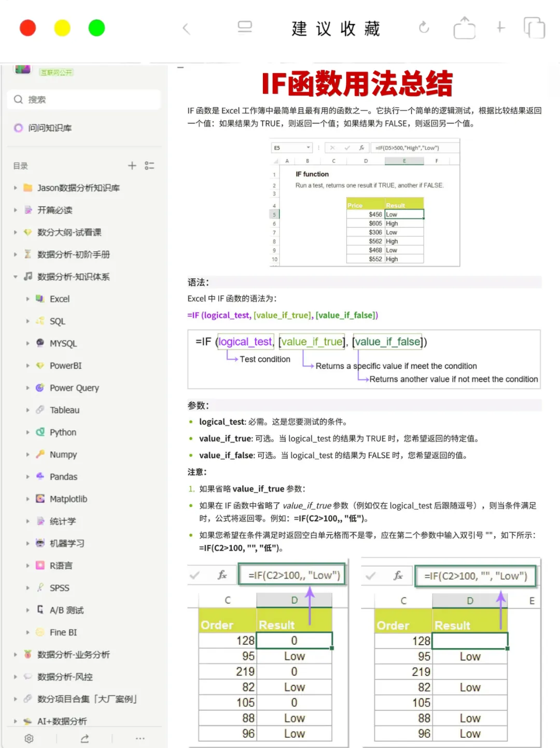
Task: Expand 数据分析-业务分析 section
Action: pyautogui.click(x=16, y=655)
